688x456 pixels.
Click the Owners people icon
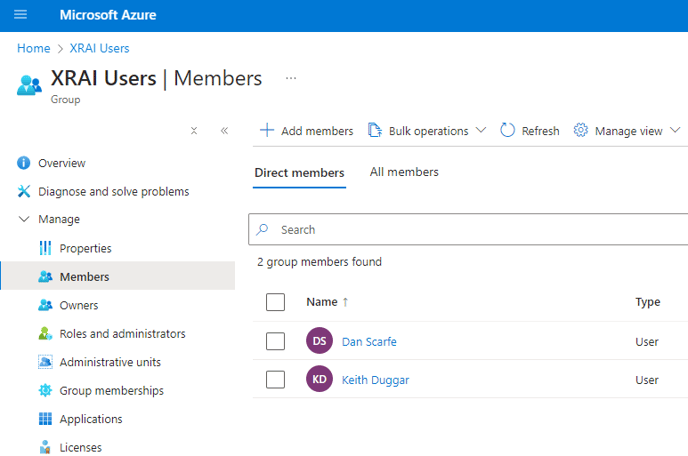click(45, 305)
